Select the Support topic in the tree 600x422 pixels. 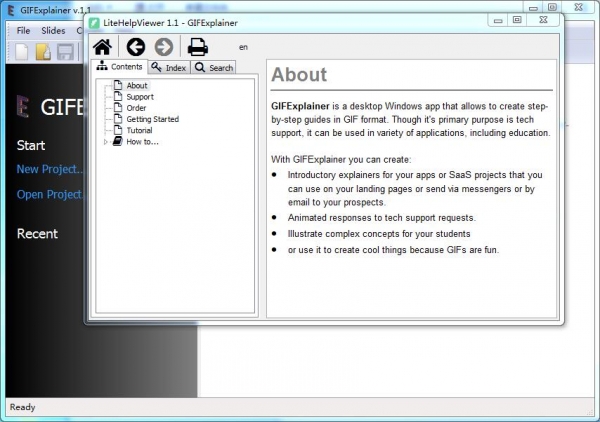click(140, 97)
